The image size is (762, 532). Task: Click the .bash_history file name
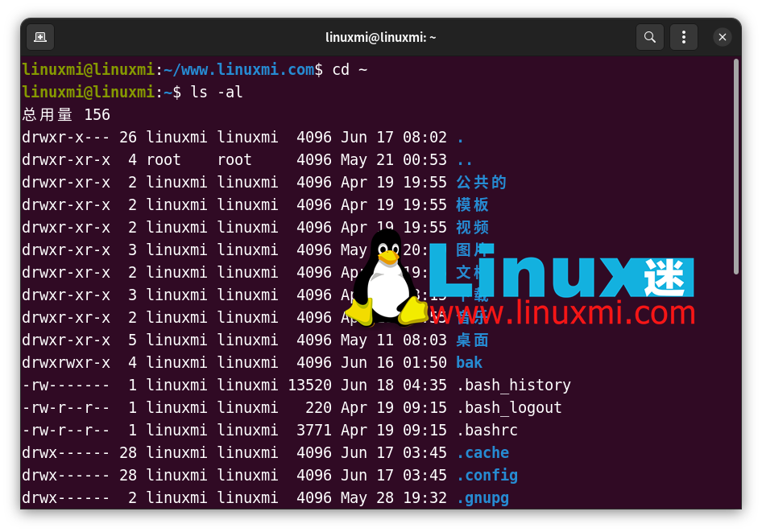click(x=514, y=385)
